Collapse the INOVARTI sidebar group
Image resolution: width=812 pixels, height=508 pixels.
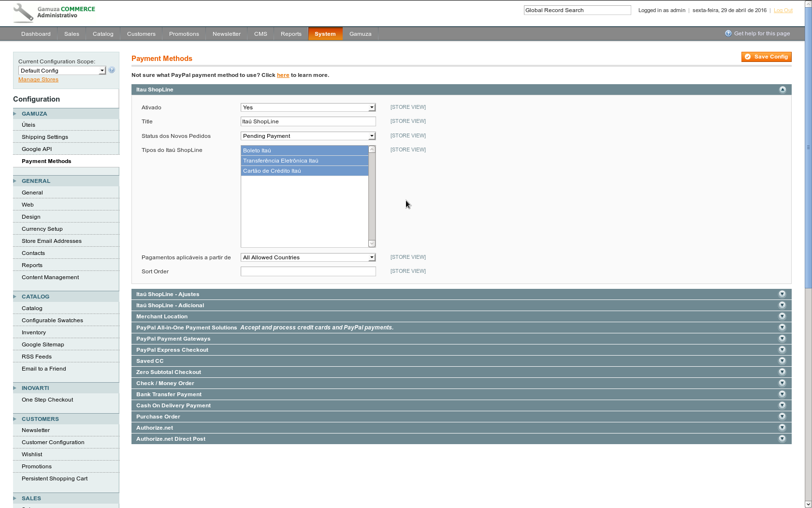pyautogui.click(x=66, y=388)
